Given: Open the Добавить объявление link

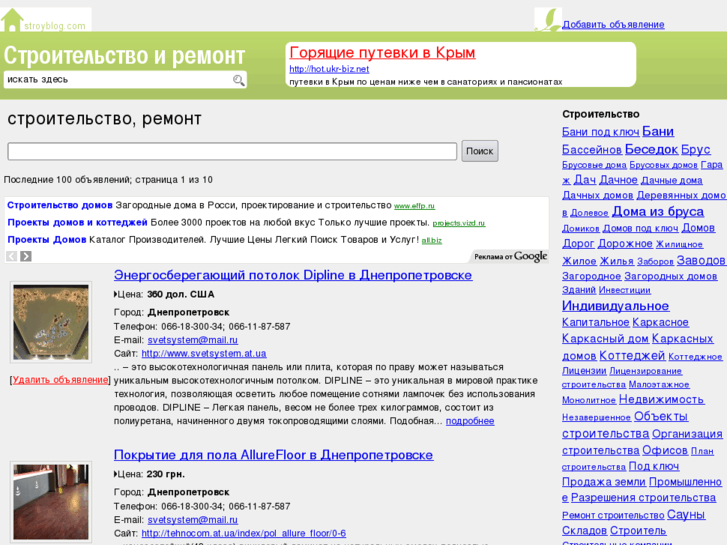Looking at the screenshot, I should (613, 25).
